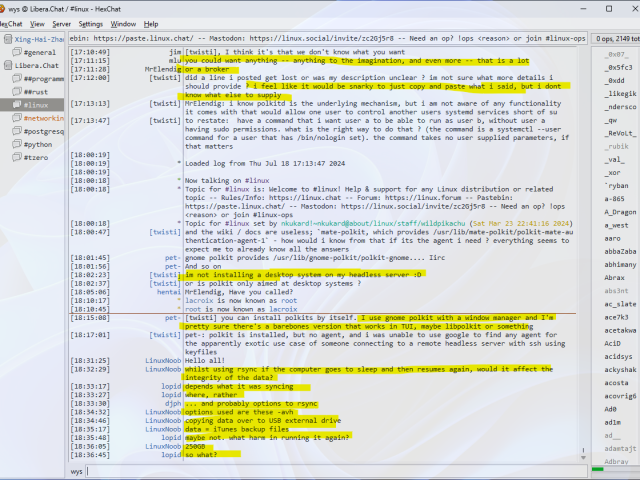Screen dimensions: 640x480
Task: Open the #general channel icon
Action: (17, 52)
